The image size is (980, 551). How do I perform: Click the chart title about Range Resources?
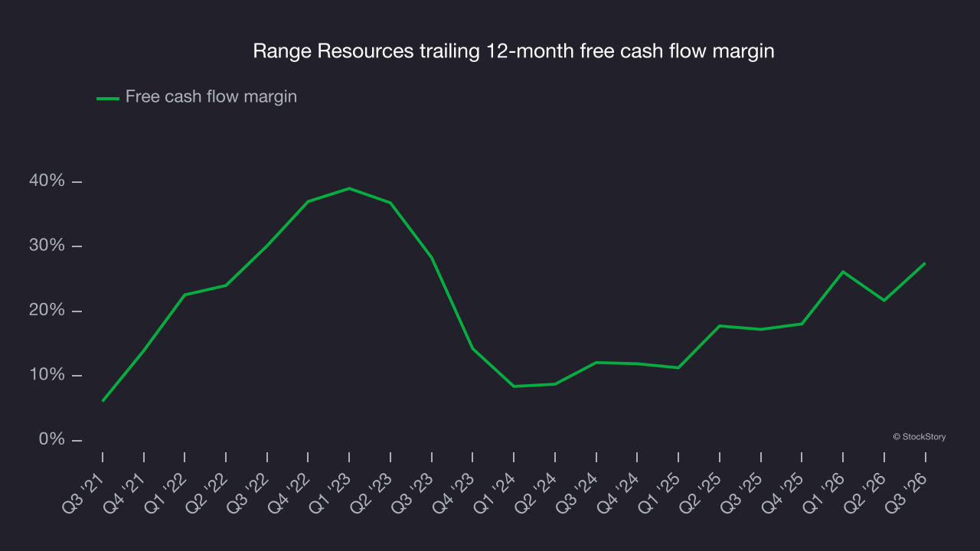pos(514,51)
